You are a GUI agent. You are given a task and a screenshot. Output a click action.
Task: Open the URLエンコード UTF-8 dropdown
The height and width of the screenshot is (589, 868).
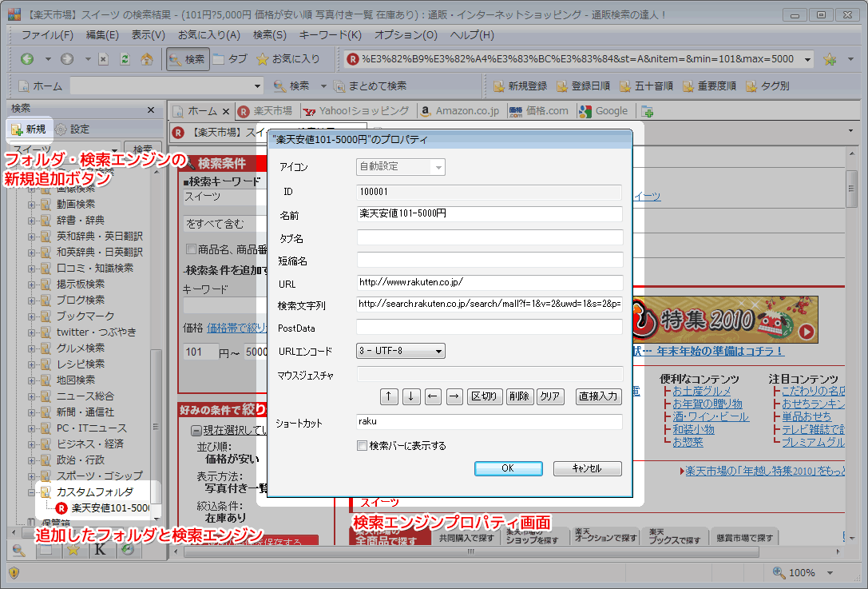coord(401,352)
